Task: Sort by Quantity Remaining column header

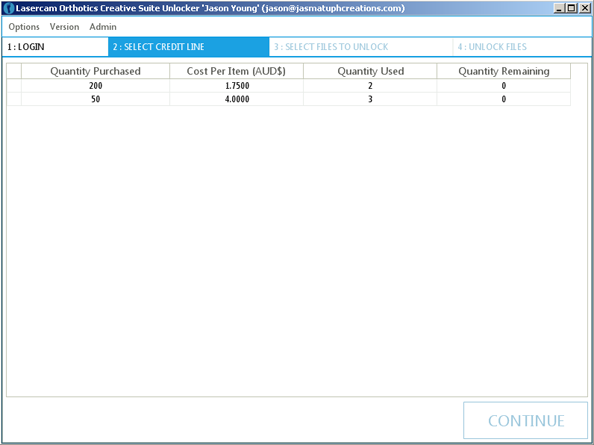Action: pyautogui.click(x=504, y=71)
